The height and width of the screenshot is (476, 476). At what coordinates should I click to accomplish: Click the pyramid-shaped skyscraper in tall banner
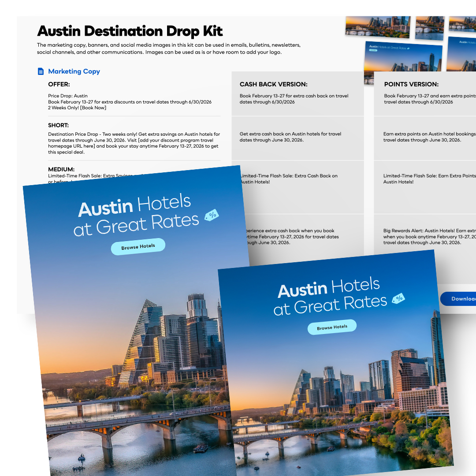[140, 335]
